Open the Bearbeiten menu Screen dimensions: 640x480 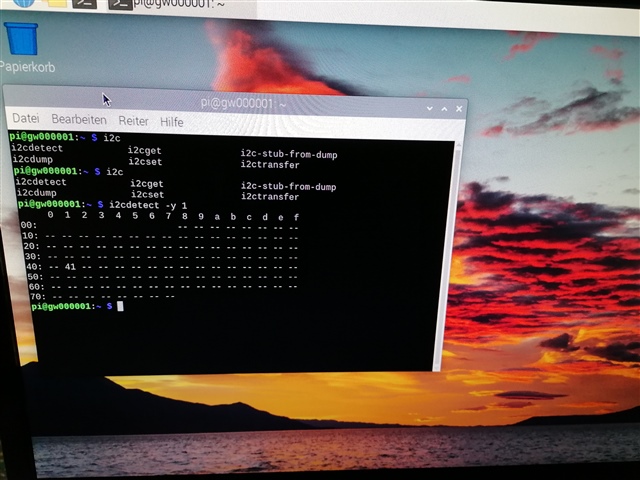pyautogui.click(x=79, y=120)
